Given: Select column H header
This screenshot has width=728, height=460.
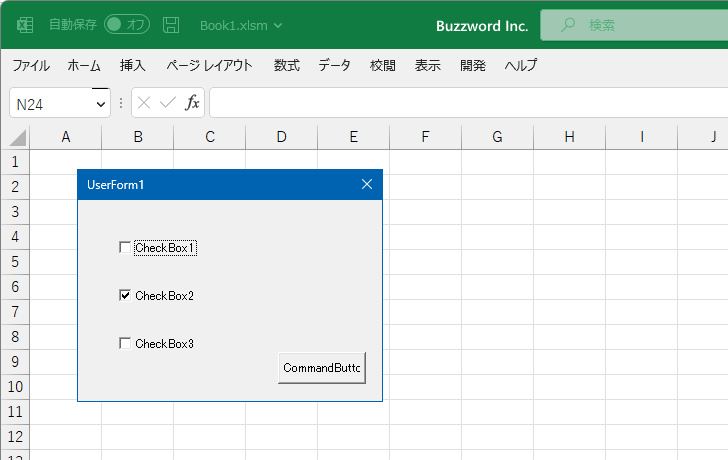Looking at the screenshot, I should (x=569, y=137).
